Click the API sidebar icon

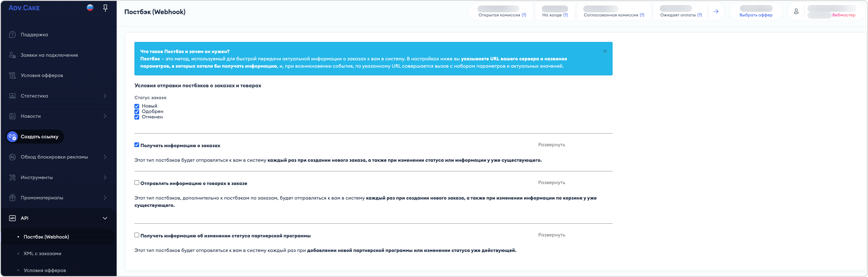(13, 218)
